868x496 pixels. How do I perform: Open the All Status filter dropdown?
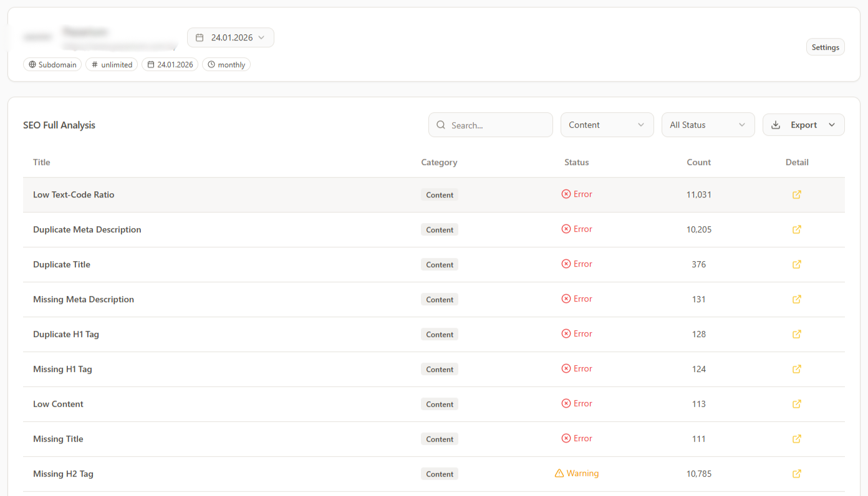tap(708, 125)
